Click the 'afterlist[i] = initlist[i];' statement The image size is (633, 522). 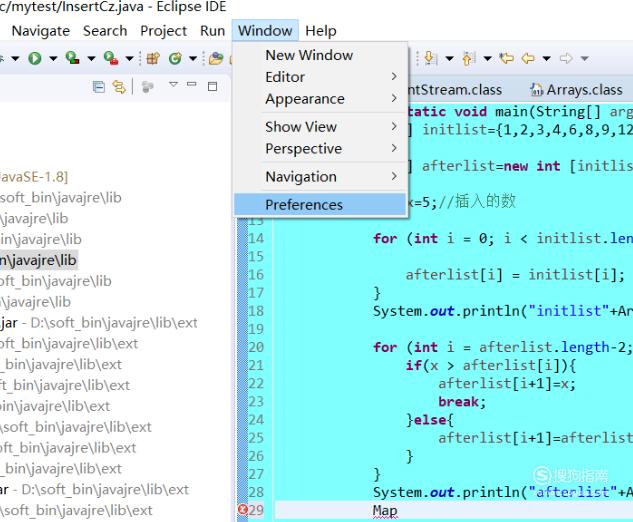[x=515, y=275]
